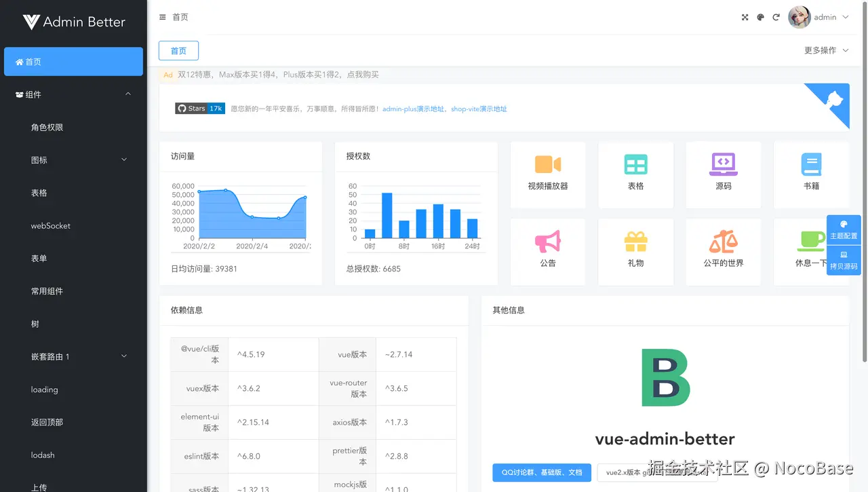
Task: Switch to the 首页 tab
Action: (178, 50)
